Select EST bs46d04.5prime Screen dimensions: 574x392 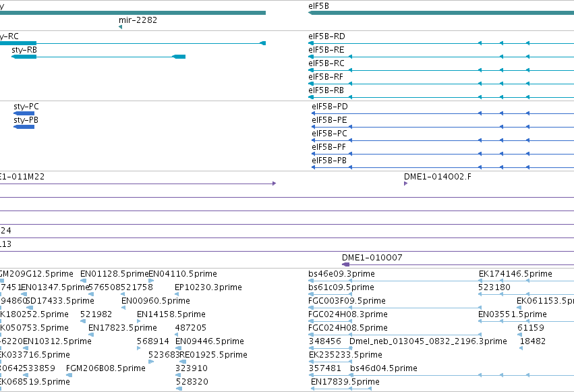pos(383,368)
